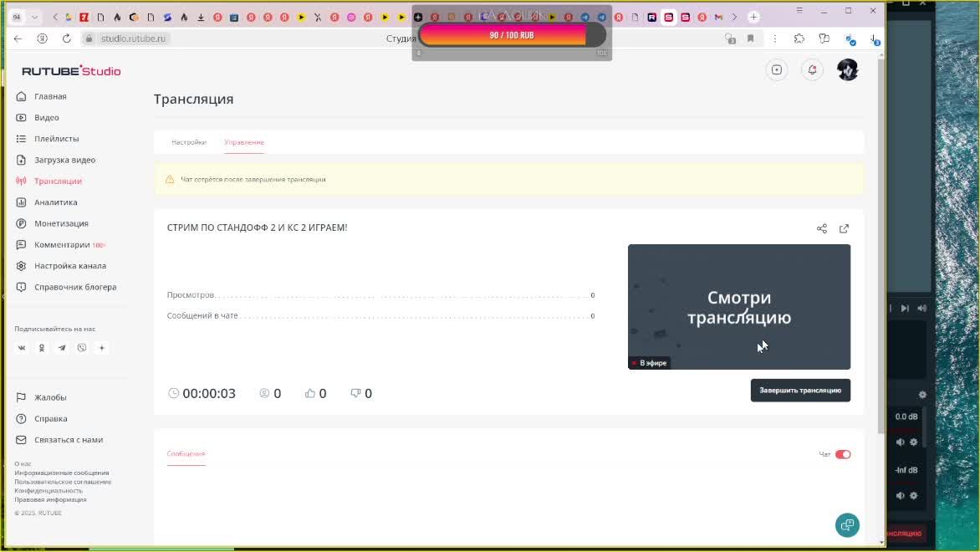Open Информационные сообщения footer link
Screen dimensions: 980x552
61,473
